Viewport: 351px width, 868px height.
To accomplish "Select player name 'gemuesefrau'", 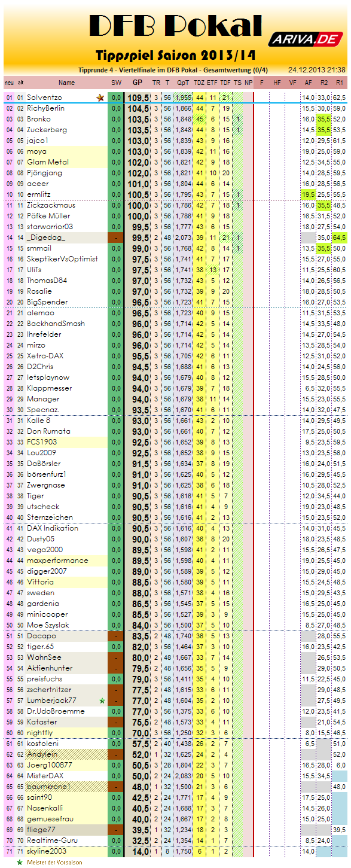I will [49, 819].
